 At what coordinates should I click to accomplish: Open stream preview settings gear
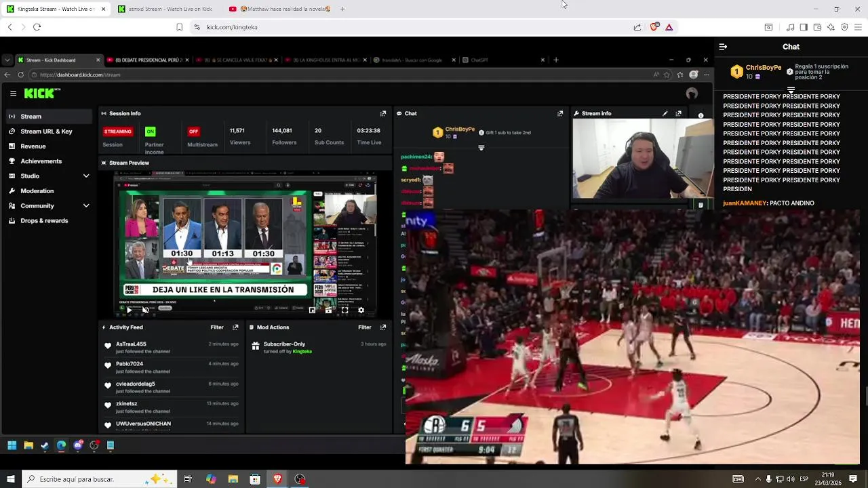pyautogui.click(x=361, y=310)
